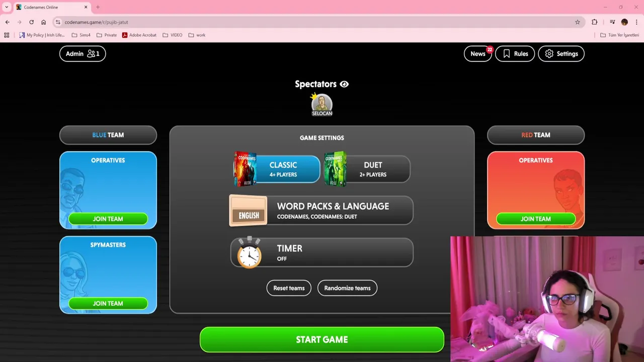Open the News button with notification badge

coord(477,54)
